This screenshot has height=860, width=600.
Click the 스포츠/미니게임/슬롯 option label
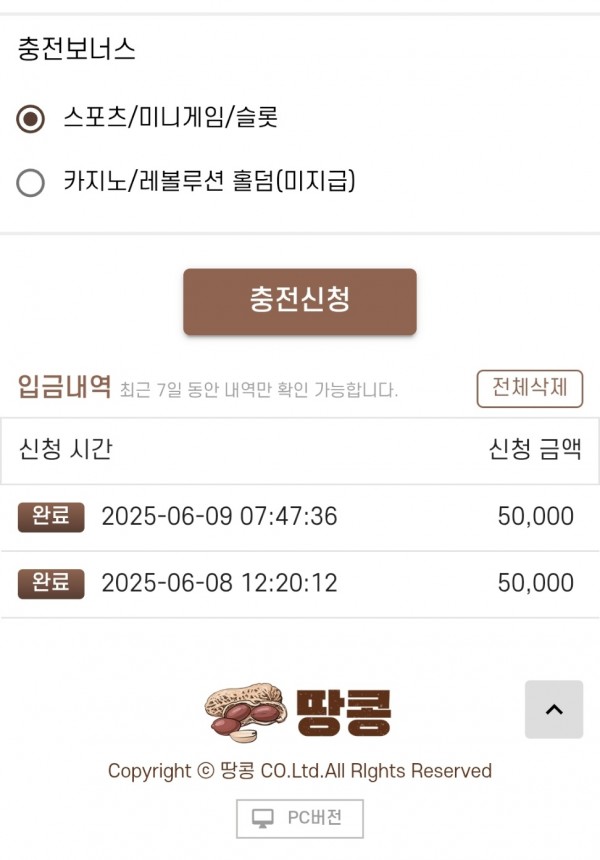coord(171,117)
